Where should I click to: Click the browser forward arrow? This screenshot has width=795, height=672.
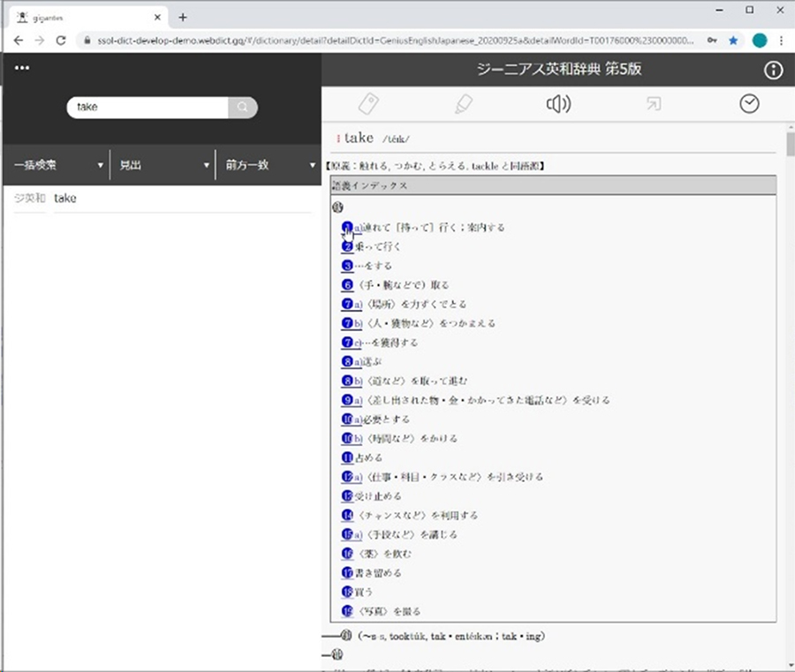pos(40,41)
